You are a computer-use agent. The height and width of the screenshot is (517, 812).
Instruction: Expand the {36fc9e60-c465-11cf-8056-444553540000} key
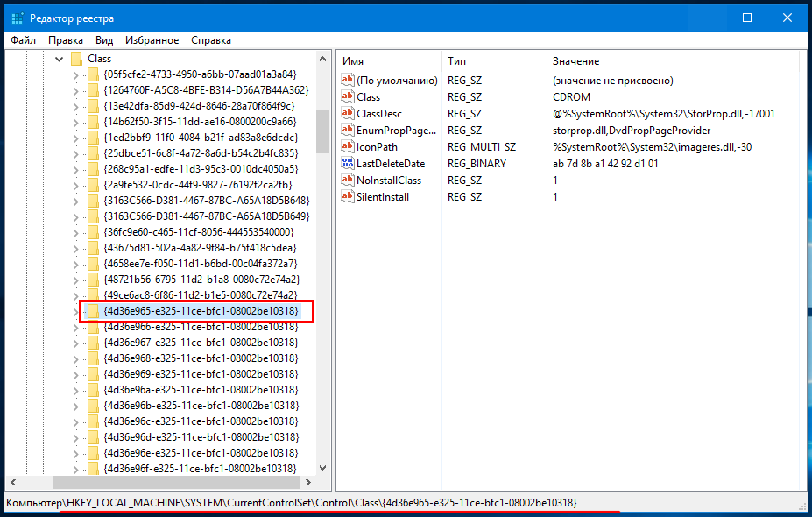pyautogui.click(x=75, y=232)
